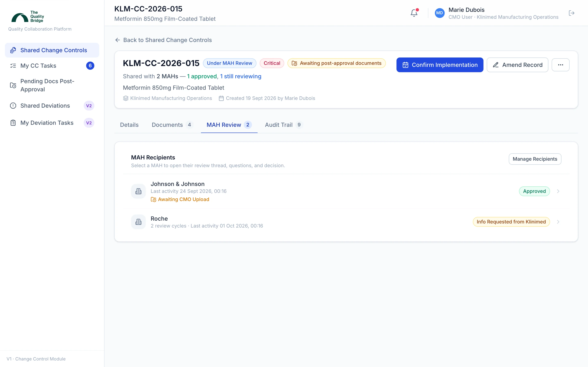Click Confirm Implementation button
The image size is (588, 367).
(440, 65)
